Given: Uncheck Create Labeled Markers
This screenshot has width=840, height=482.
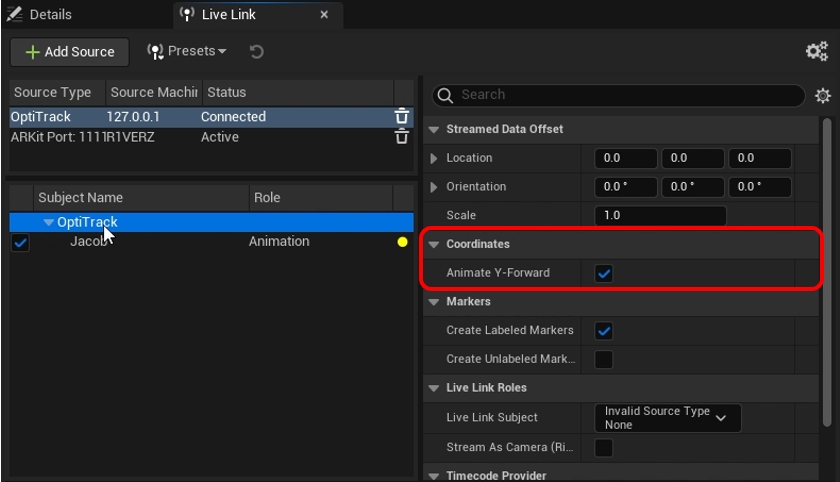Looking at the screenshot, I should 604,331.
